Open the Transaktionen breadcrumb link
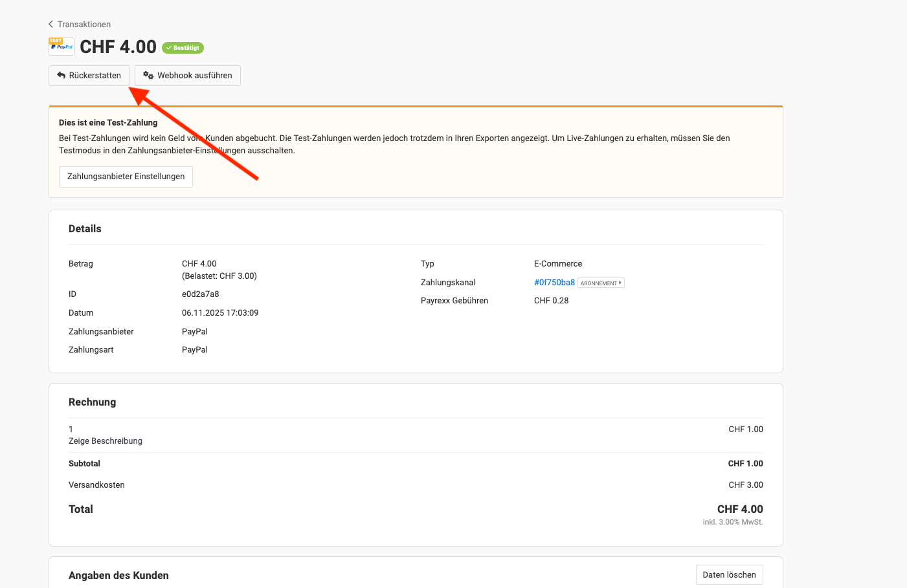Screen dimensions: 907x588 84,25
